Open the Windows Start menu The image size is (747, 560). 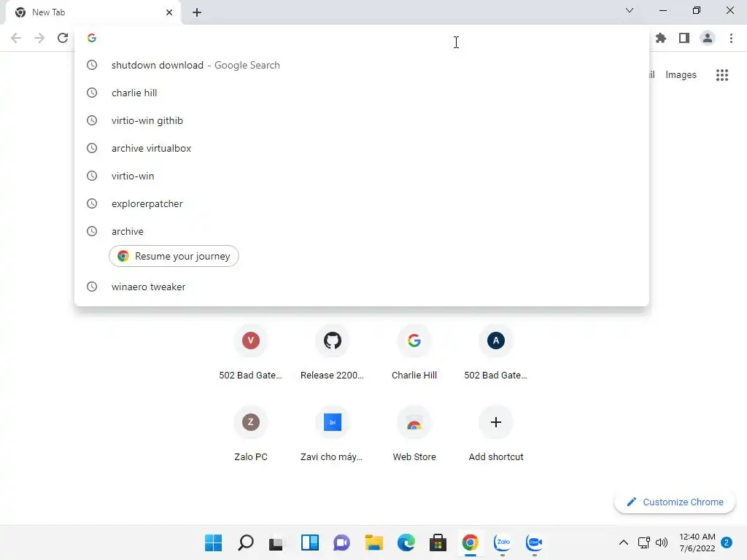214,542
